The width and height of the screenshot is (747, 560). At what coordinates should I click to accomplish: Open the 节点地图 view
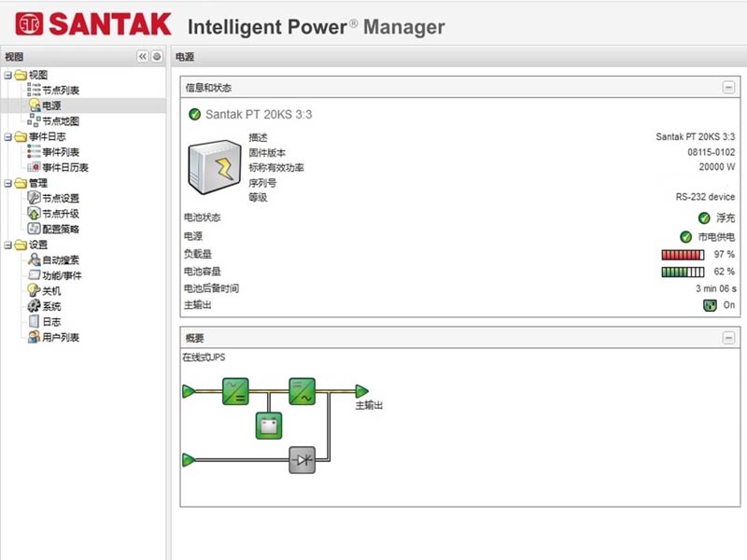click(61, 121)
